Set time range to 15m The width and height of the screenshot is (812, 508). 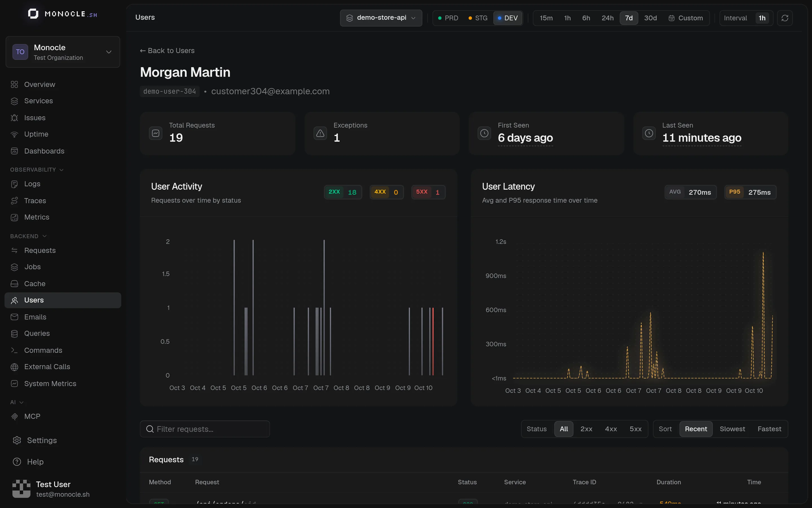(546, 18)
